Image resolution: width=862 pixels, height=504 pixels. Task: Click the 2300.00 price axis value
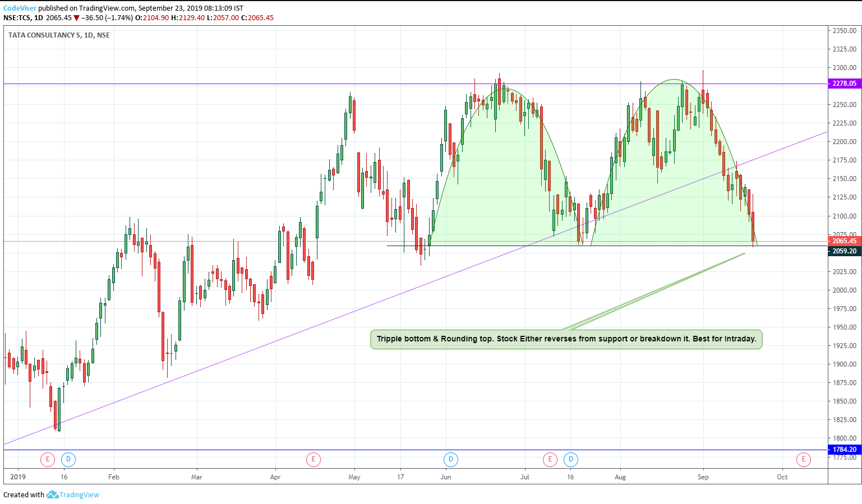pyautogui.click(x=844, y=67)
